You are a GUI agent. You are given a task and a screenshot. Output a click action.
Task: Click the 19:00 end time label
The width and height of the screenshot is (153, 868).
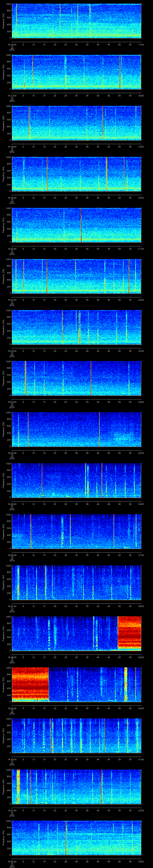pyautogui.click(x=141, y=147)
